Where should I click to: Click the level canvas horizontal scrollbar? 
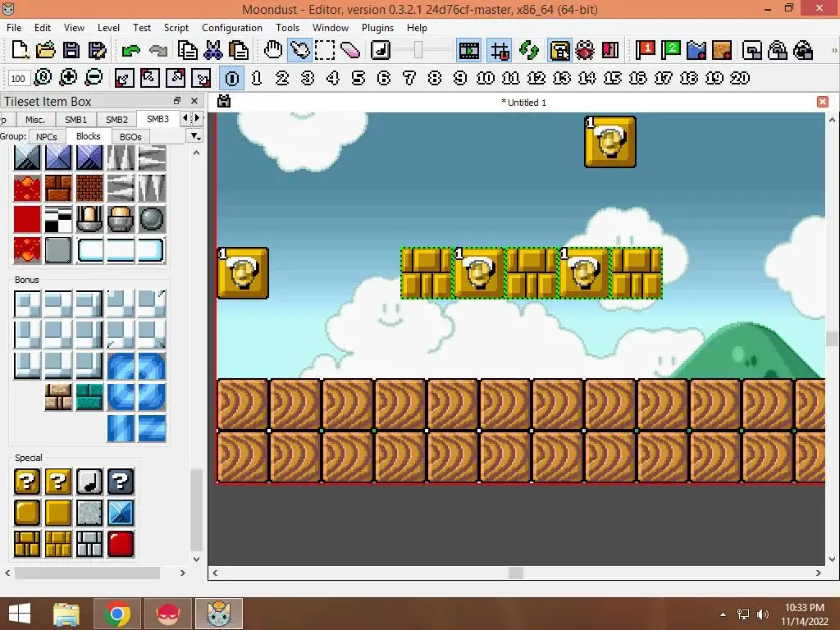point(516,573)
